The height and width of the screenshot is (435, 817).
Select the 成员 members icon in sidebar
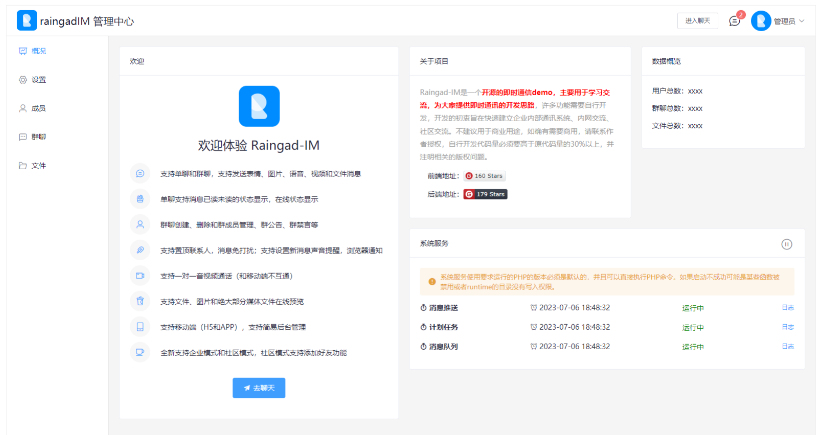pos(23,107)
